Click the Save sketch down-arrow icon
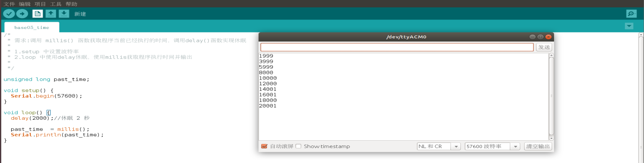The image size is (644, 163). (64, 14)
